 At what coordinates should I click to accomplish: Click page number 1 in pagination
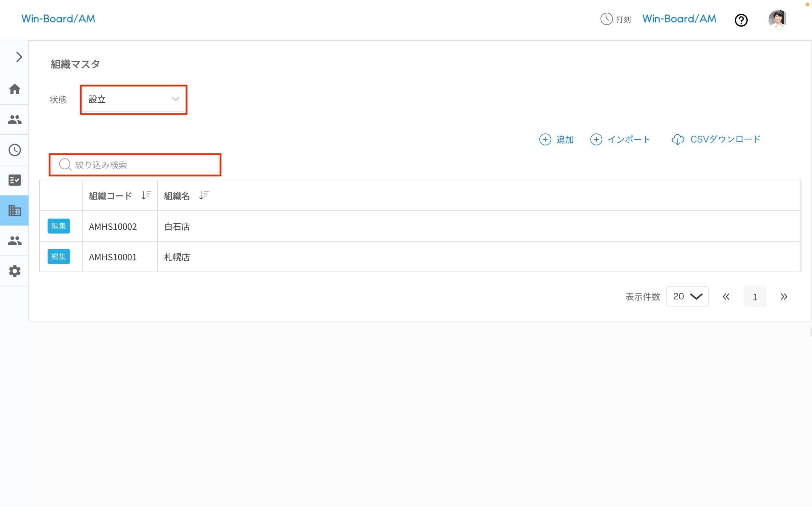[755, 296]
